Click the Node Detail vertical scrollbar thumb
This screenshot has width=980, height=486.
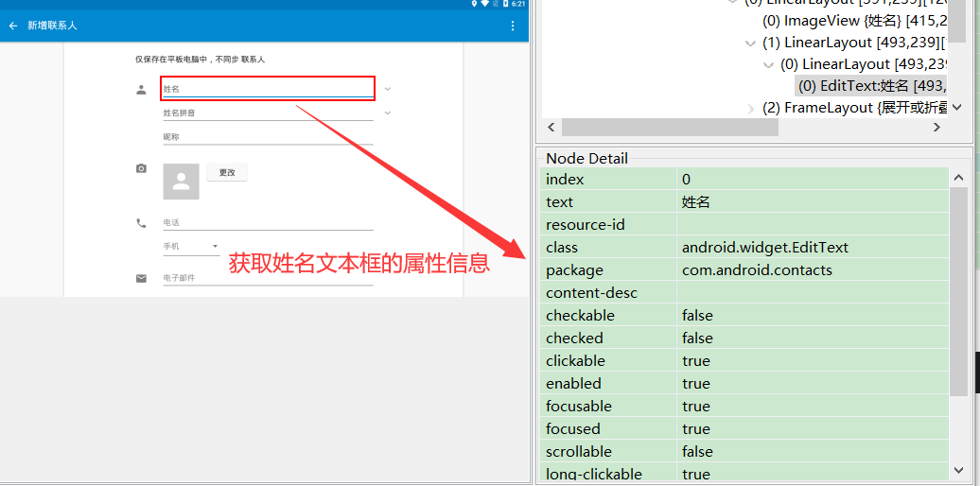point(959,291)
